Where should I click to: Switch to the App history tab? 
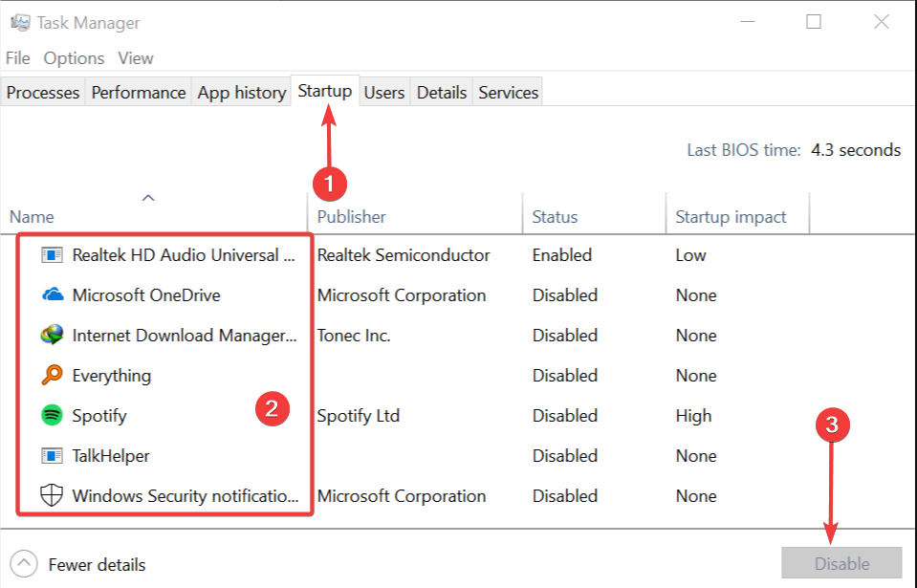(x=242, y=93)
